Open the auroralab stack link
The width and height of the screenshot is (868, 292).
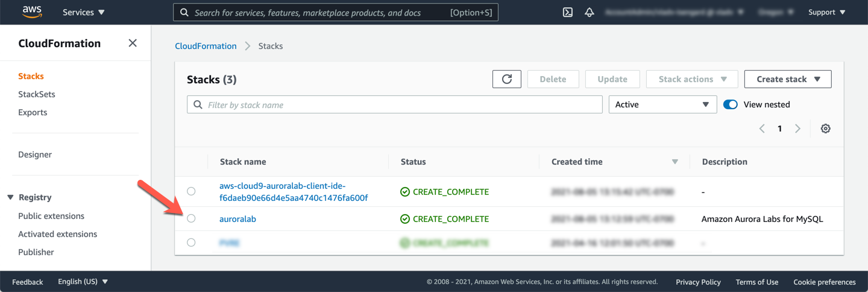click(x=237, y=219)
